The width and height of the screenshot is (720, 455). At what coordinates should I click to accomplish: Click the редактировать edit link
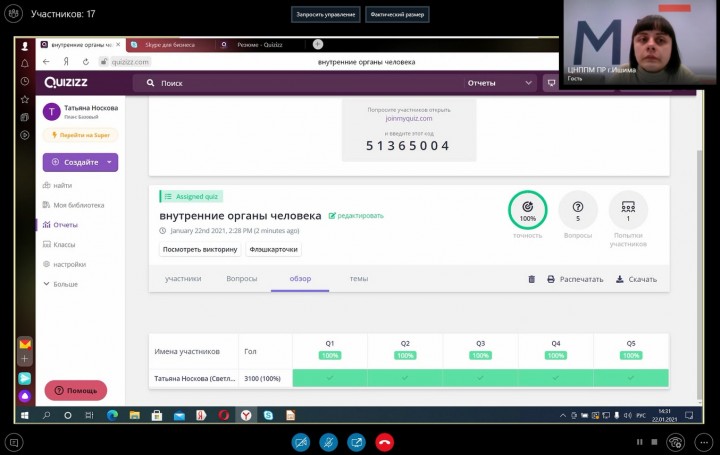356,215
